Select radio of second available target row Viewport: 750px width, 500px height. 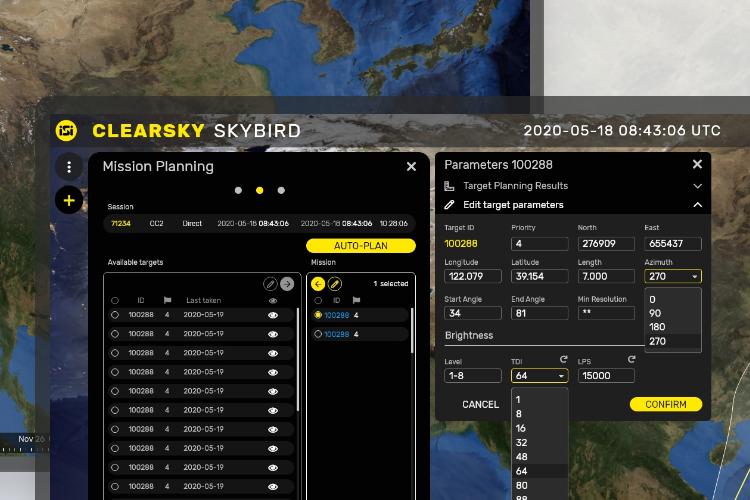[x=115, y=333]
